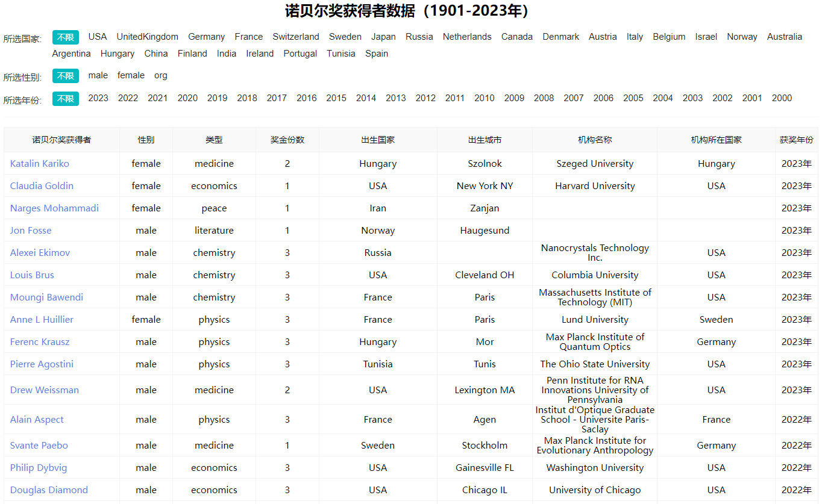Filter by the org gender option
The height and width of the screenshot is (504, 822).
(160, 75)
